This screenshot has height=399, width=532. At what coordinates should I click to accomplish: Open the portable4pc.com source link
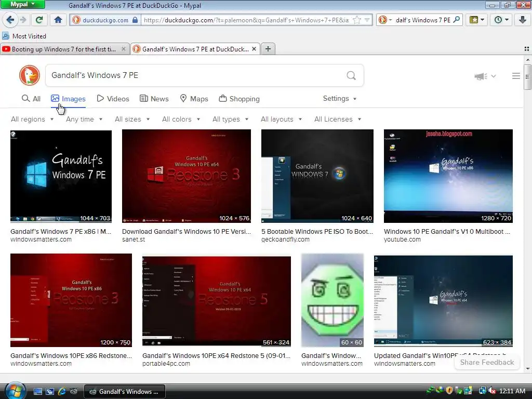pyautogui.click(x=166, y=363)
